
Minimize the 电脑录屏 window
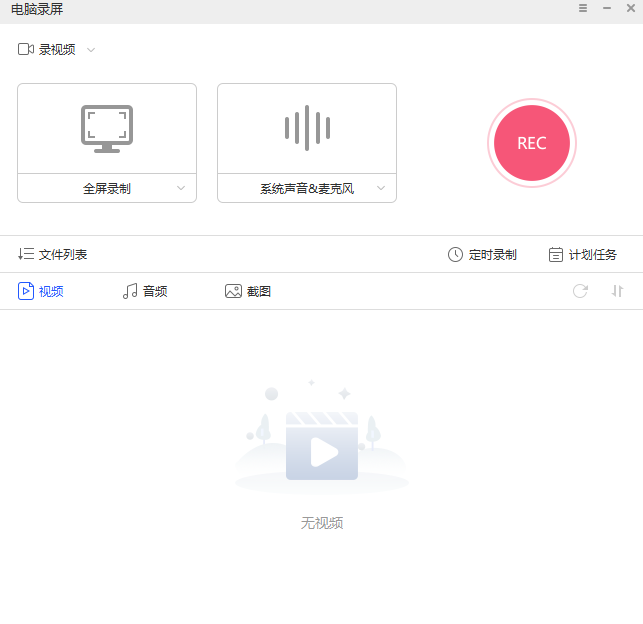(x=607, y=8)
